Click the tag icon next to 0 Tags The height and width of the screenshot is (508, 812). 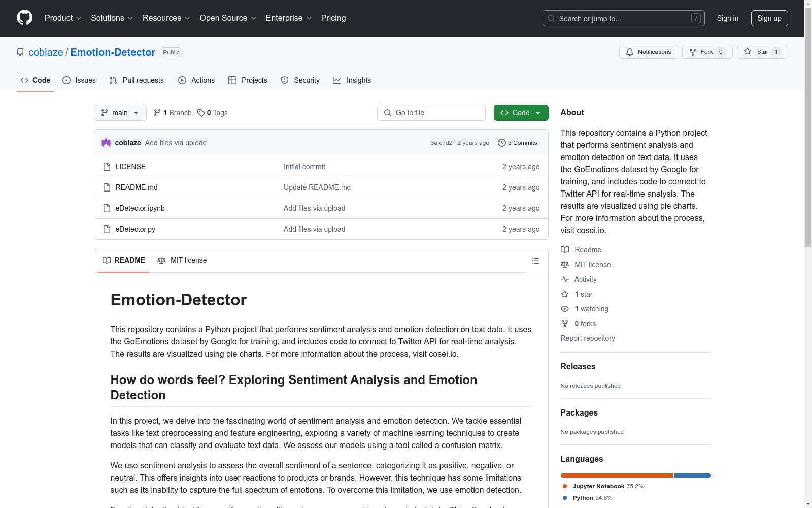point(201,113)
